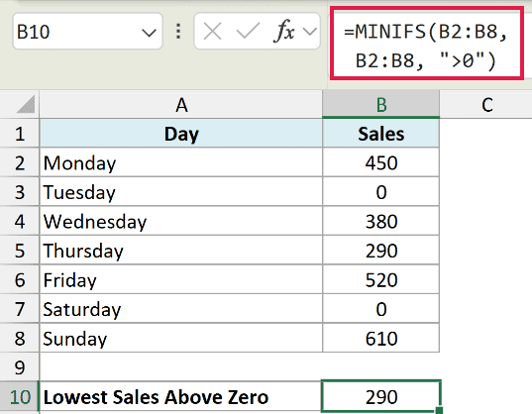Viewport: 532px width, 414px height.
Task: Select row 1 header
Action: click(20, 134)
